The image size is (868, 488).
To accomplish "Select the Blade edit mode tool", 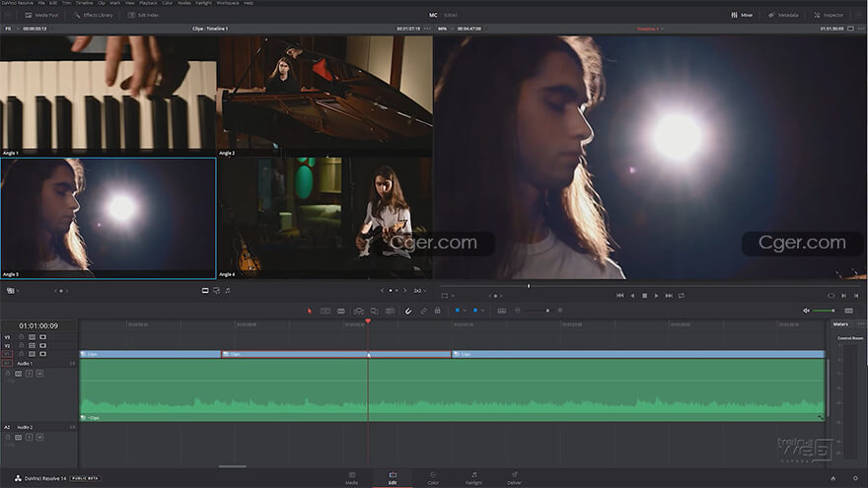I will (x=341, y=311).
